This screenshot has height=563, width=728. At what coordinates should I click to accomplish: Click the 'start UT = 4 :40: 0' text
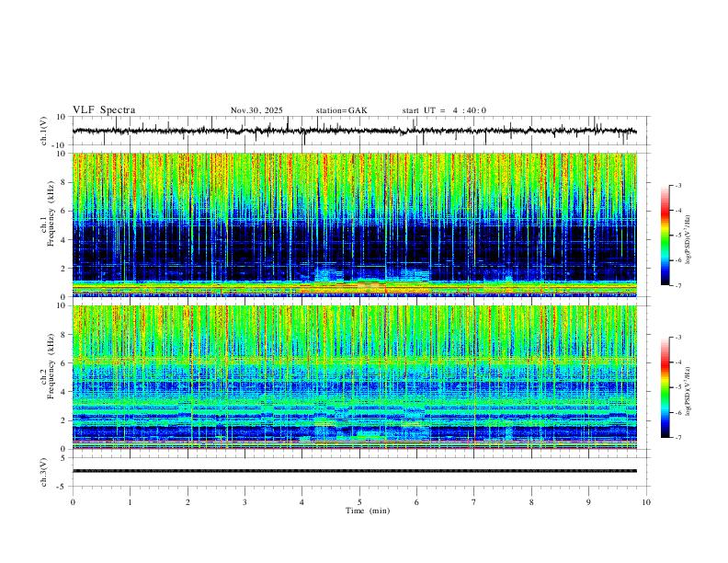444,110
